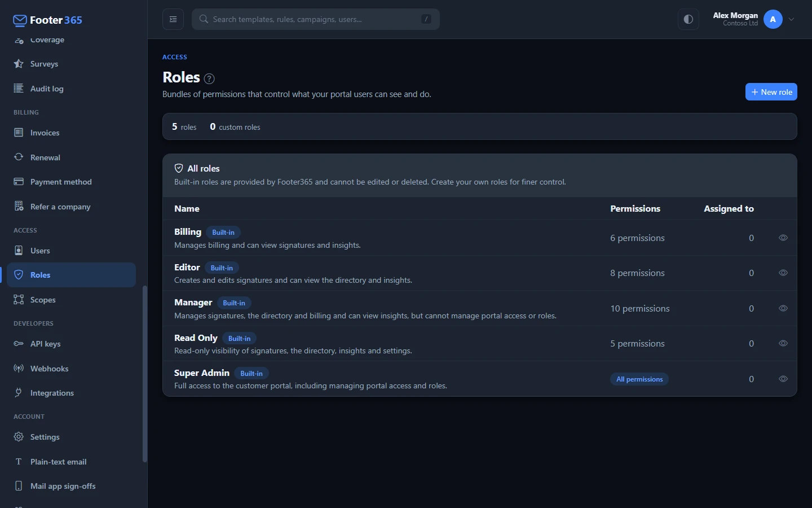
Task: View the Read Only role eye icon
Action: point(783,343)
